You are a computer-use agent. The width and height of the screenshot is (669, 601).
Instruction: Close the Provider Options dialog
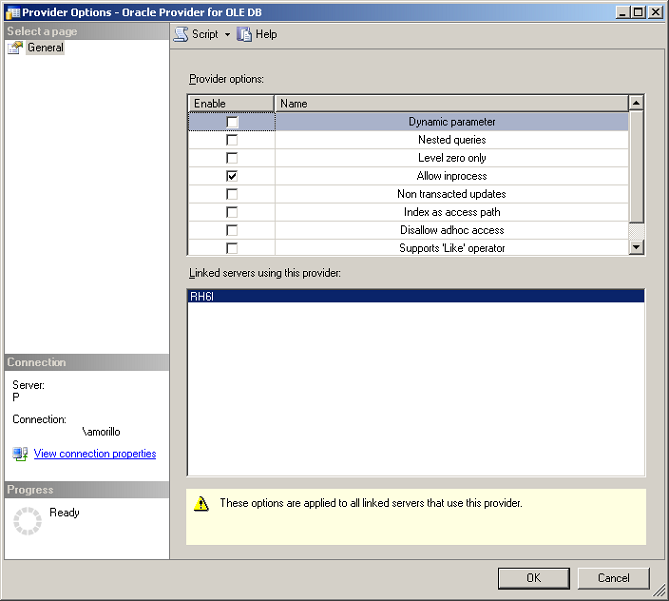655,12
